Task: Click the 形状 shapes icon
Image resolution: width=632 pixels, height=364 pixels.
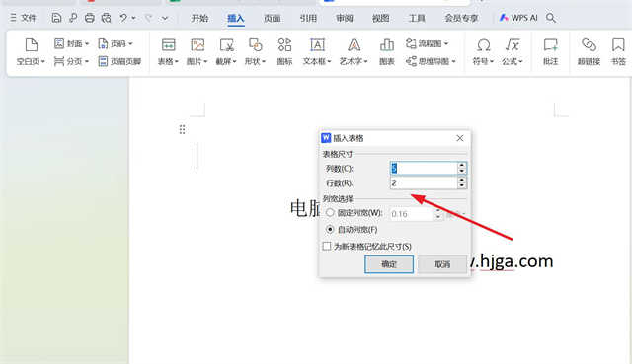Action: (x=255, y=45)
